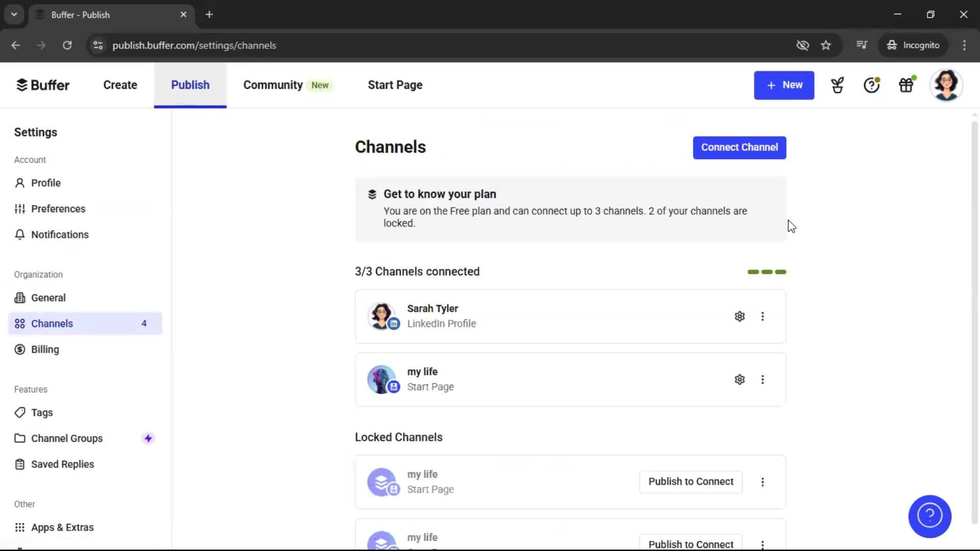The height and width of the screenshot is (551, 980).
Task: Open the user avatar account menu
Action: pos(946,85)
